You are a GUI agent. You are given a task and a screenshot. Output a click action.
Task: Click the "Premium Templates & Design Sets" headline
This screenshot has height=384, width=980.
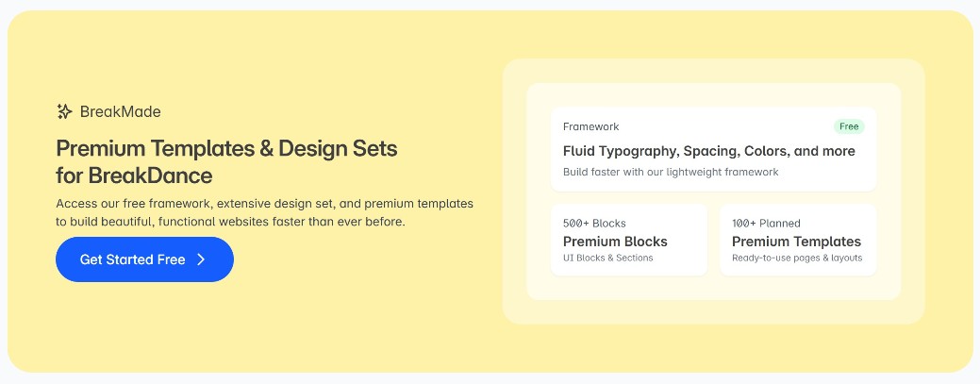tap(226, 149)
